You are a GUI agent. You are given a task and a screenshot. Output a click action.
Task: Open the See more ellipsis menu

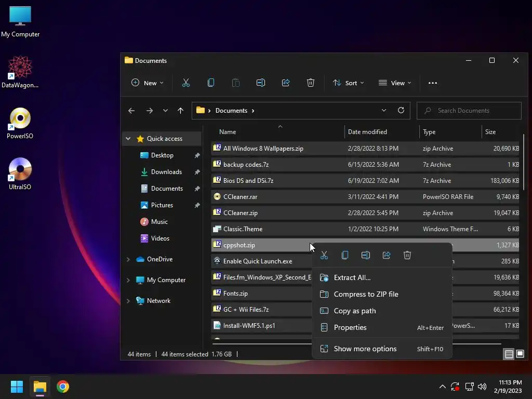pyautogui.click(x=433, y=83)
